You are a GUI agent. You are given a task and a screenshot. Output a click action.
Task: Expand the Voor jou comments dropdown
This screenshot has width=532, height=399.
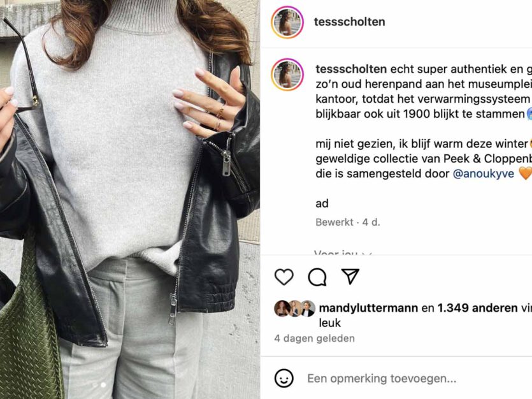tap(343, 253)
